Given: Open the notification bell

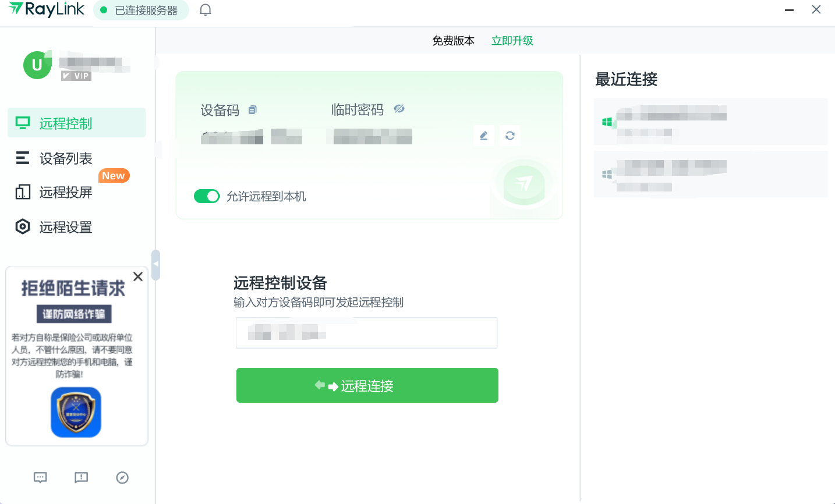Looking at the screenshot, I should [205, 10].
